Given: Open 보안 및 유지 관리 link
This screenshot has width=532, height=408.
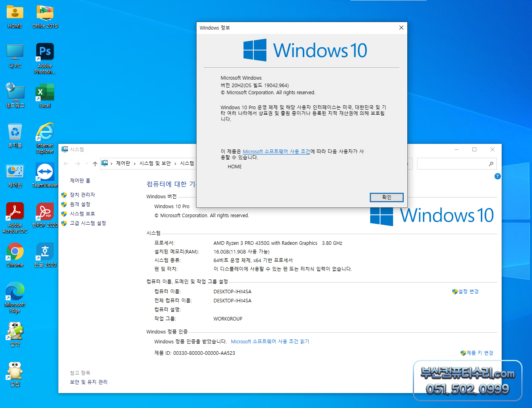Looking at the screenshot, I should pyautogui.click(x=89, y=382).
